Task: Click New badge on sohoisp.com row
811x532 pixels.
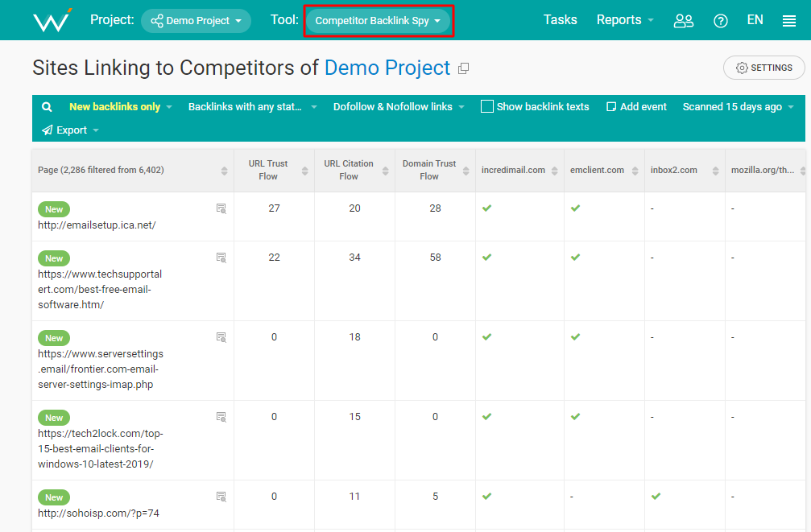Action: (x=54, y=497)
